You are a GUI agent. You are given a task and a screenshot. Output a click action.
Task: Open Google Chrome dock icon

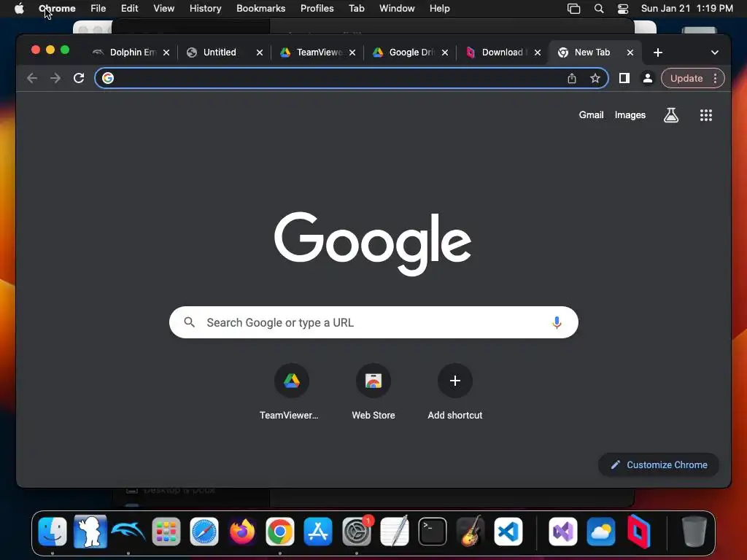point(280,532)
